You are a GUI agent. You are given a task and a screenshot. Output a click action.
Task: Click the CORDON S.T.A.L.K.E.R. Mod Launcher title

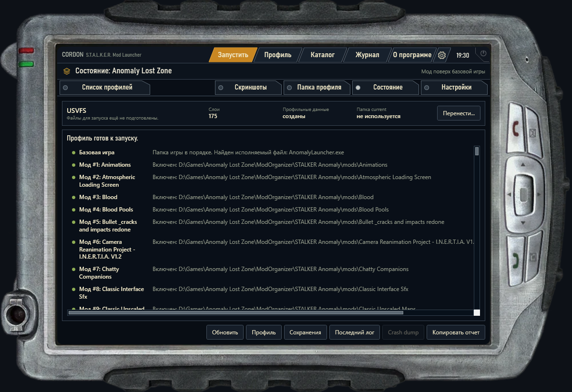[102, 55]
